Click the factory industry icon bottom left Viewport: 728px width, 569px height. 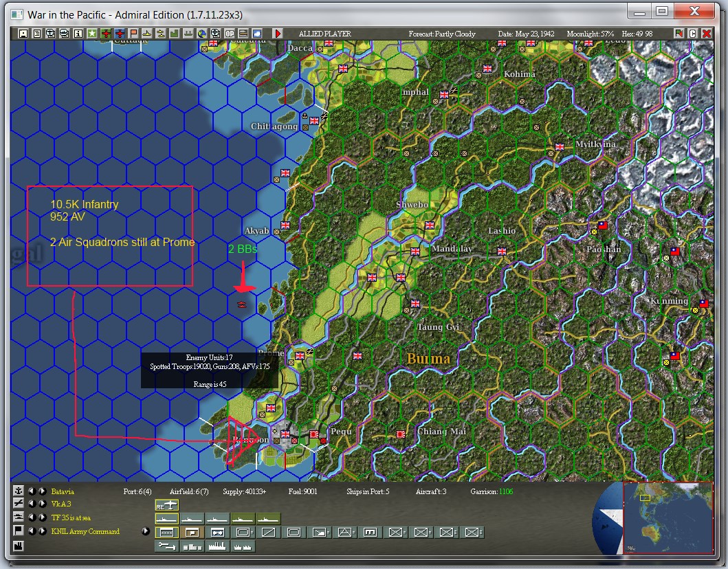coord(19,546)
